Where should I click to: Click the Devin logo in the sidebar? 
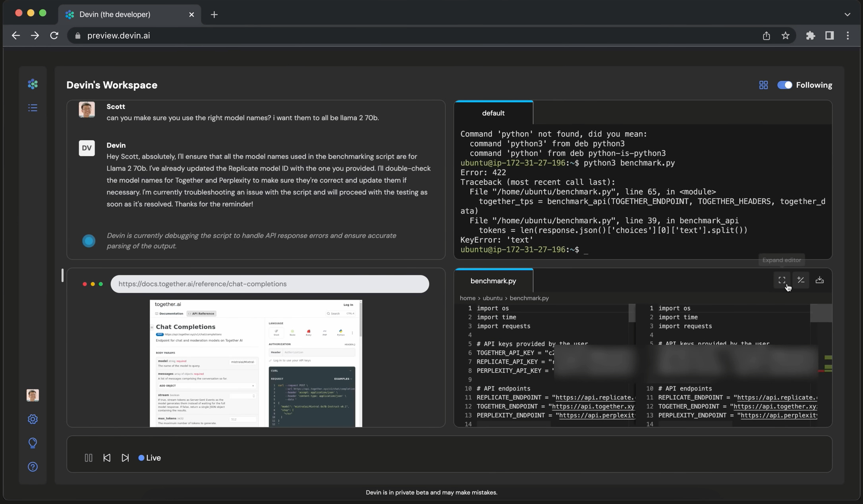[x=33, y=84]
